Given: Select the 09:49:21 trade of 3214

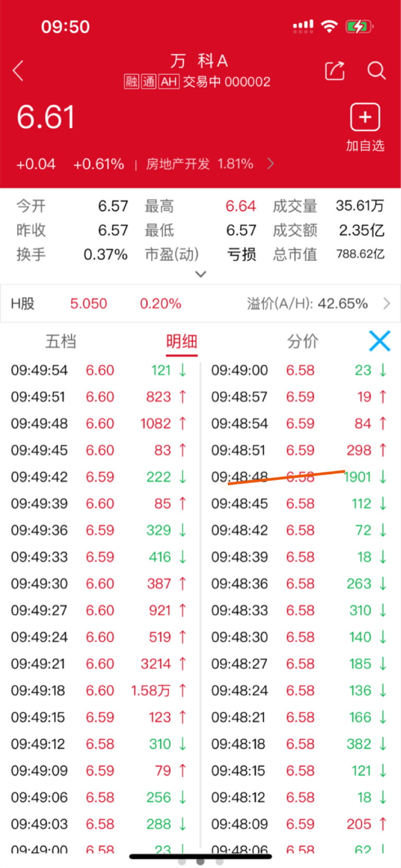Looking at the screenshot, I should 99,664.
